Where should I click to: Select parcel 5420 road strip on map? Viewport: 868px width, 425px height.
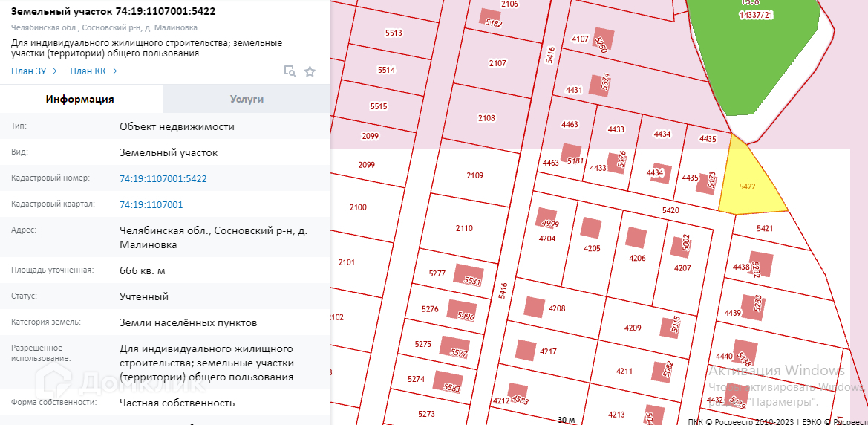670,210
